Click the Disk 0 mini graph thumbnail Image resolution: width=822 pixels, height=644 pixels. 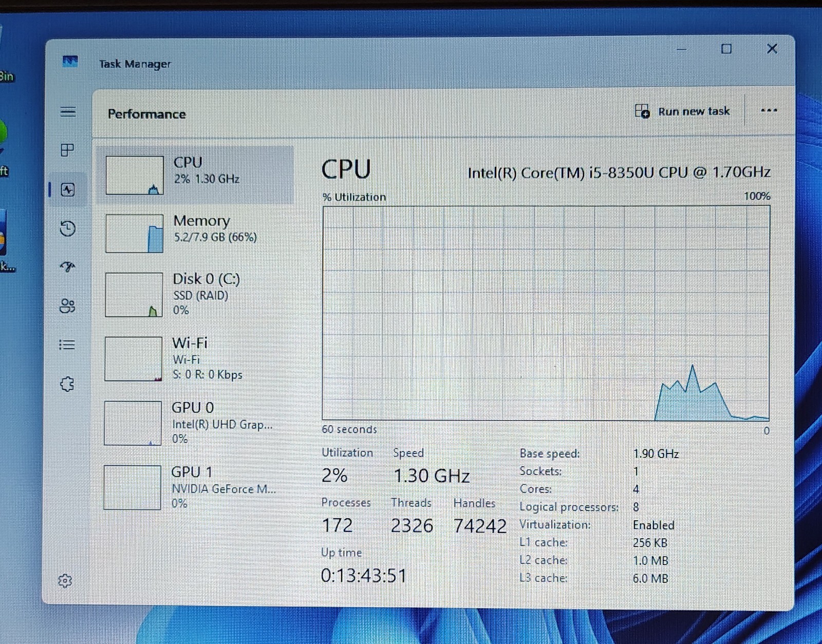click(134, 294)
